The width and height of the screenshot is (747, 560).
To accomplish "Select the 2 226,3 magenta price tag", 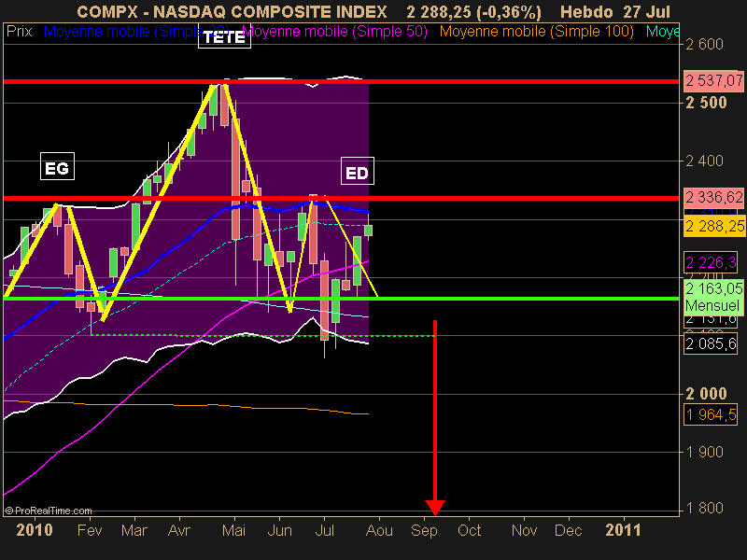I will point(711,262).
